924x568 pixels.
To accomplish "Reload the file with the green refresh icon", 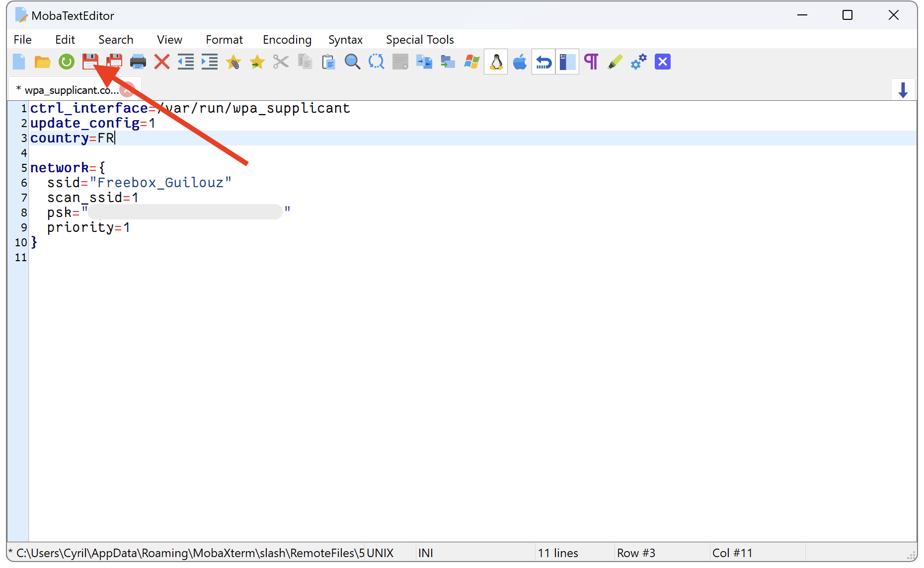I will pyautogui.click(x=66, y=62).
